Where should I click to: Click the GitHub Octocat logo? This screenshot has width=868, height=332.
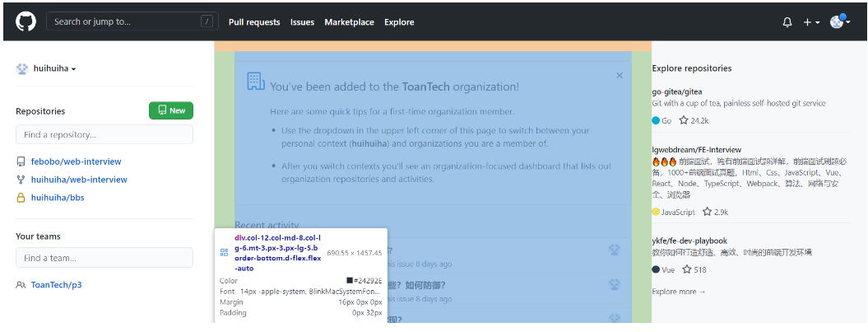click(x=26, y=22)
